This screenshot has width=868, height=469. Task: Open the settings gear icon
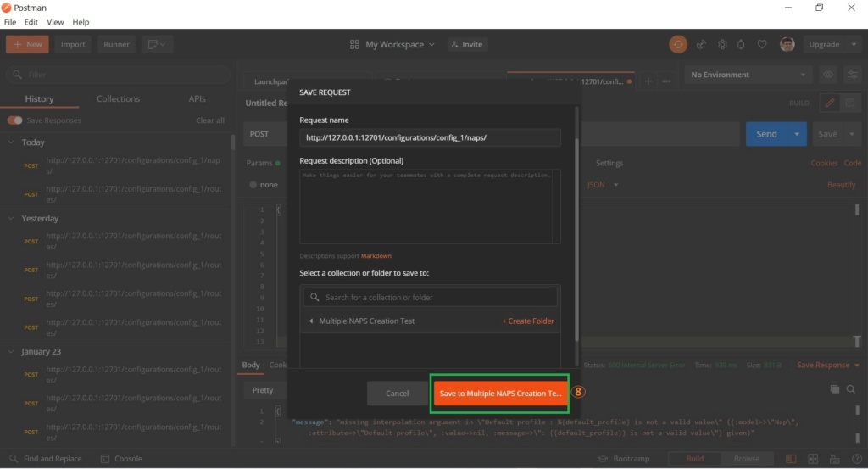(722, 44)
